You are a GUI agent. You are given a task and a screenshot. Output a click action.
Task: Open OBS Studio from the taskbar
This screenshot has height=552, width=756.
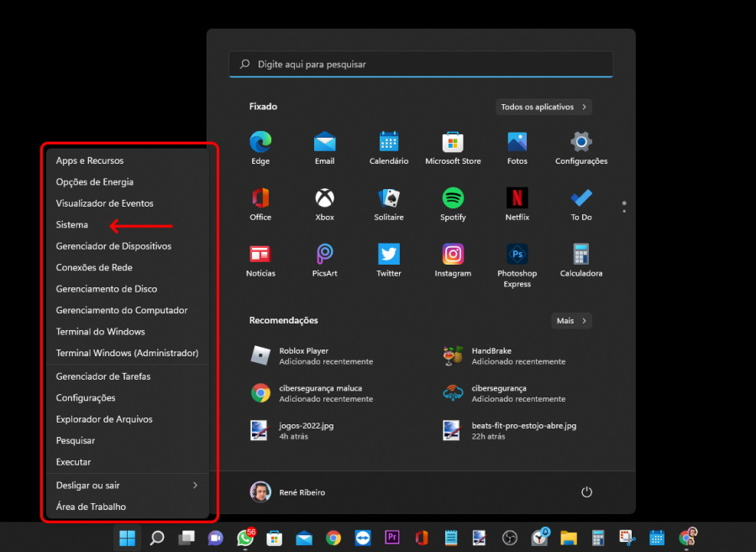point(510,538)
